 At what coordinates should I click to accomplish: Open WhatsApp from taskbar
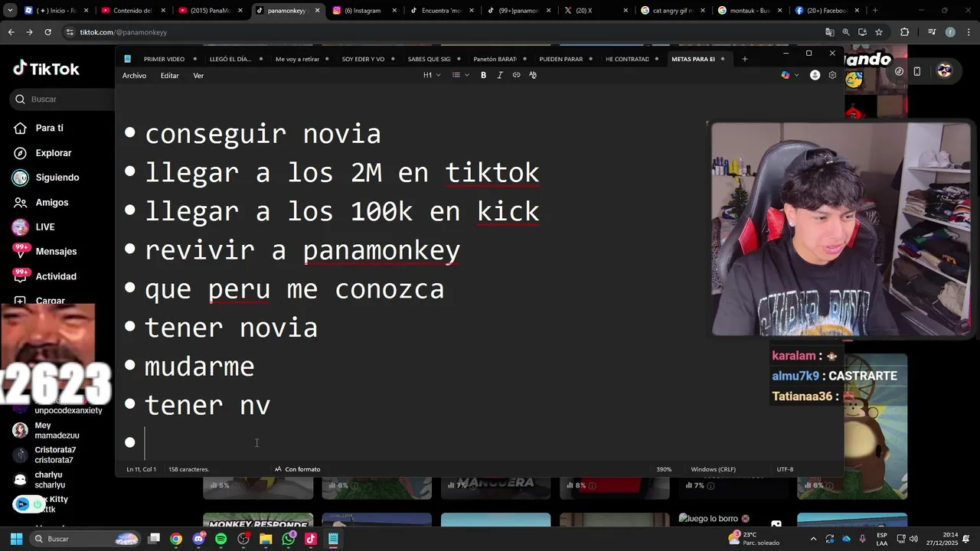pyautogui.click(x=289, y=539)
